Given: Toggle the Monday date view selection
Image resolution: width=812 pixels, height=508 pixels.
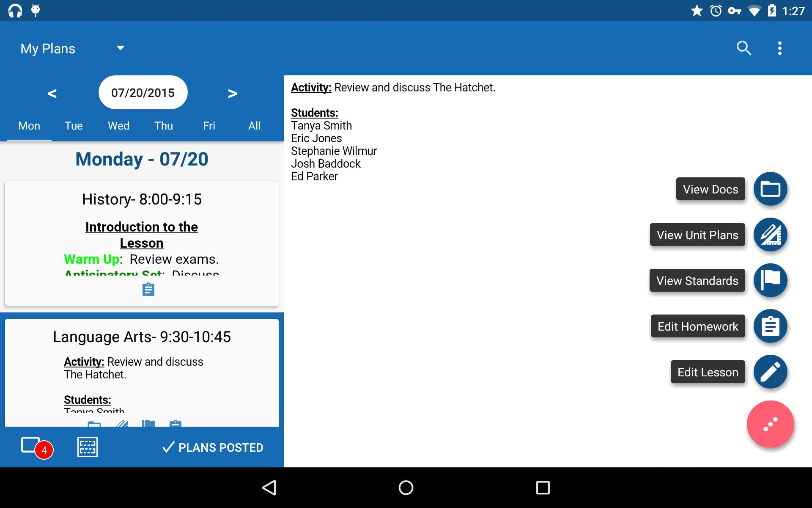Looking at the screenshot, I should [29, 125].
